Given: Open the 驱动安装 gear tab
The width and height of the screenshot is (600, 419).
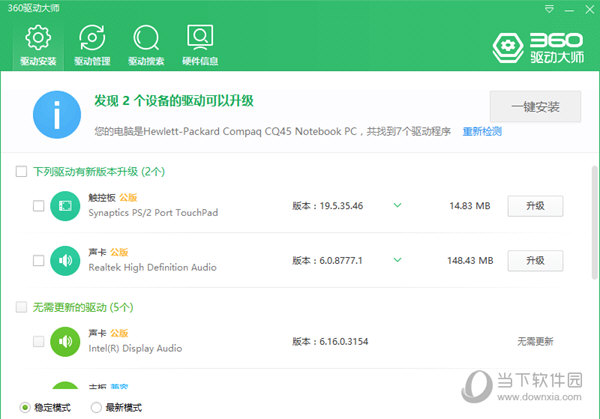Looking at the screenshot, I should pyautogui.click(x=38, y=45).
